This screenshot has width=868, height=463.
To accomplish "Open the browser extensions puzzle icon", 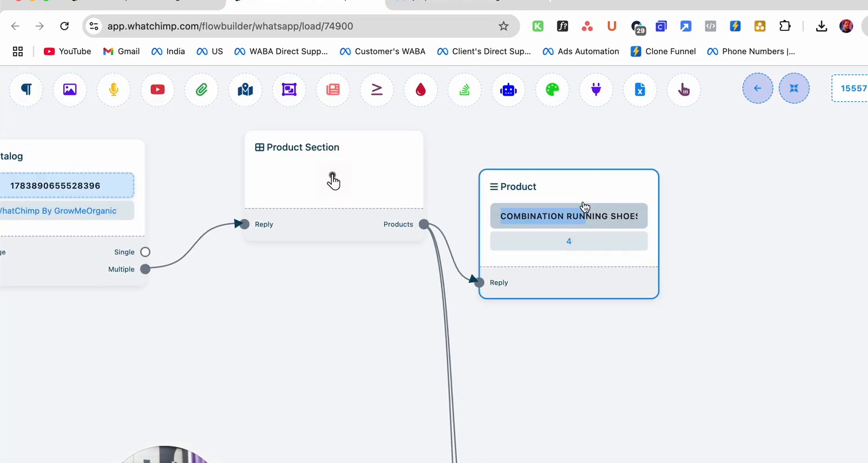I will [x=785, y=26].
